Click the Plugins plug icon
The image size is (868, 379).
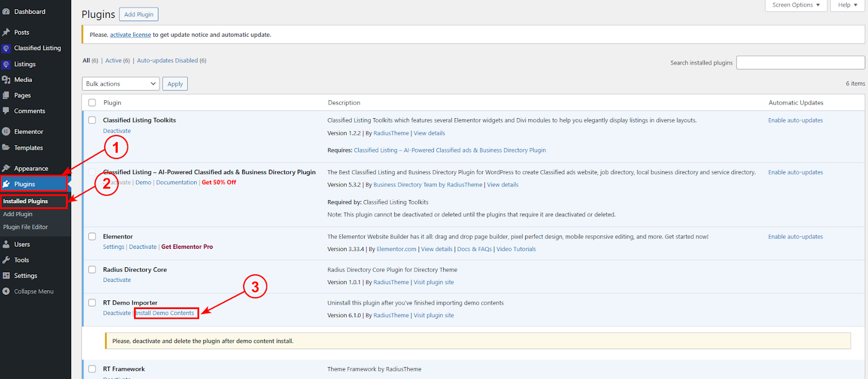coord(6,184)
